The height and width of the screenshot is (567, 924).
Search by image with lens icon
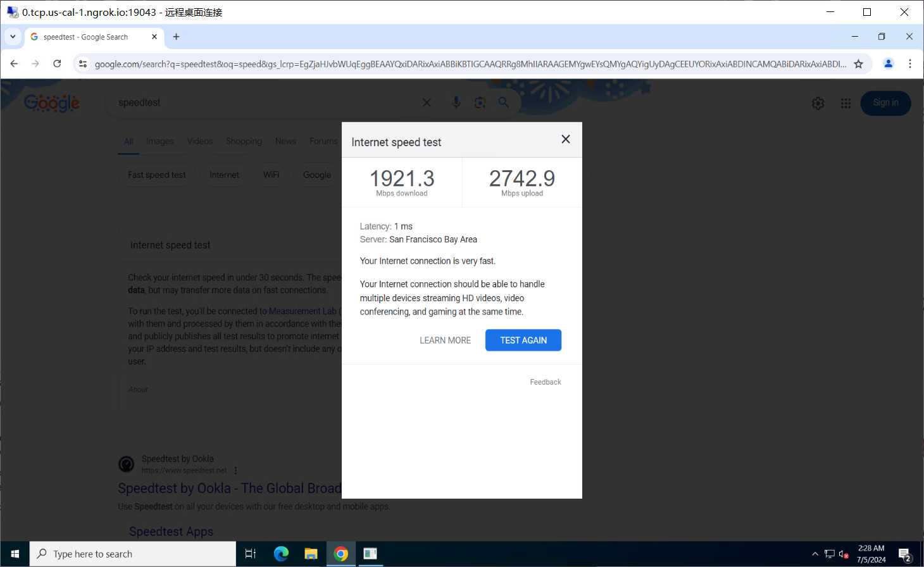480,103
